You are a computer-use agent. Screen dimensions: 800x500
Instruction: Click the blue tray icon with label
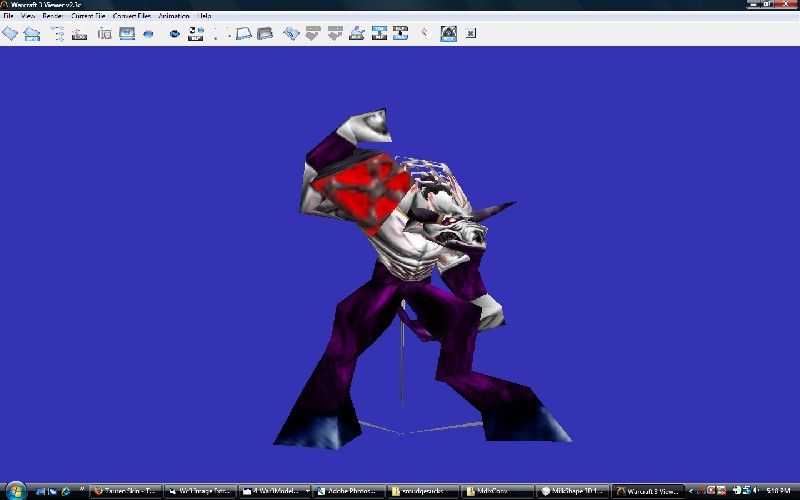[x=357, y=34]
